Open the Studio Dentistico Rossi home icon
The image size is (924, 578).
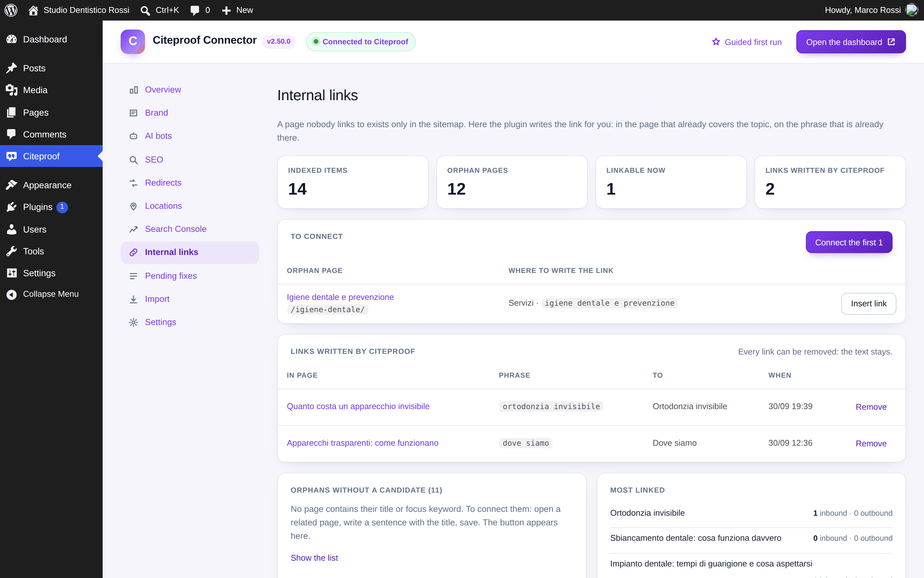coord(33,10)
